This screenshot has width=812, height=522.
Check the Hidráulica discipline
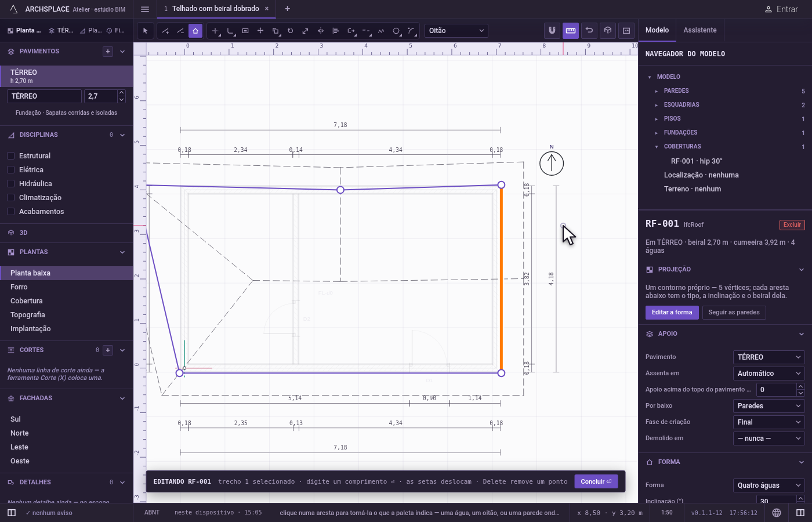(10, 184)
